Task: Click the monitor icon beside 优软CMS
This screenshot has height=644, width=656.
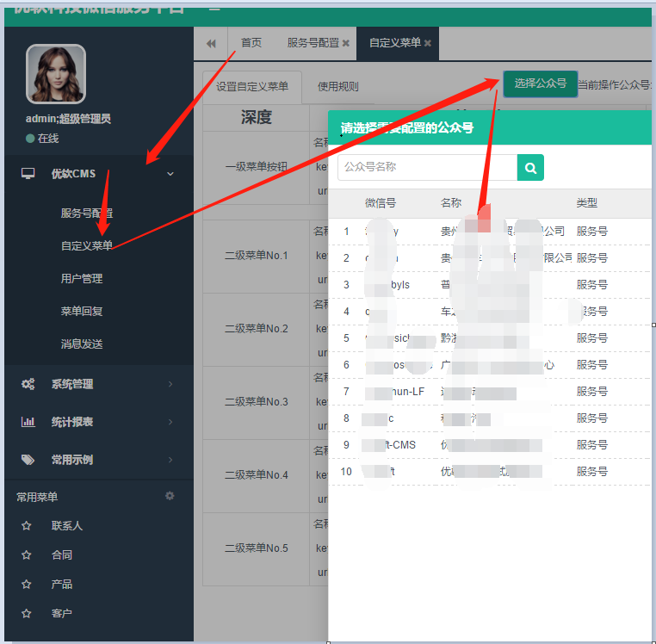Action: click(x=28, y=173)
